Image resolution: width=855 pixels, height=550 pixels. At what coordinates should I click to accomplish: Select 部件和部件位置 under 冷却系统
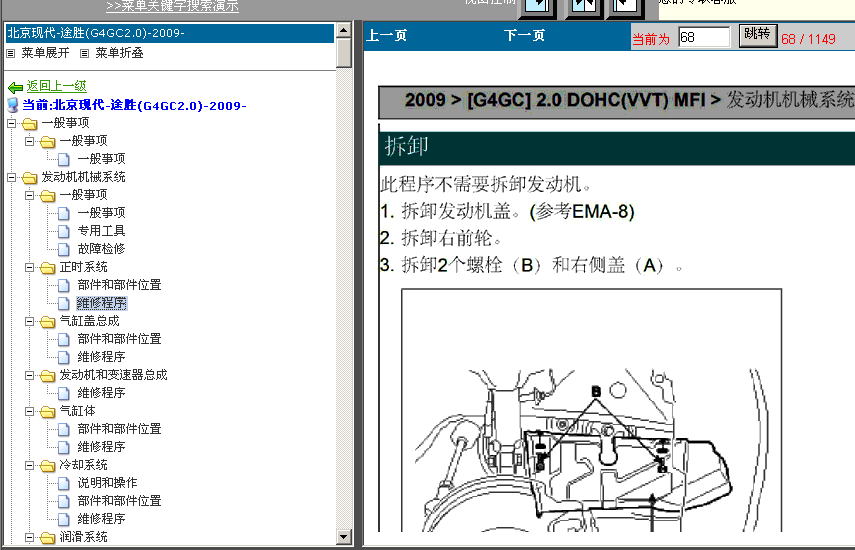click(119, 501)
